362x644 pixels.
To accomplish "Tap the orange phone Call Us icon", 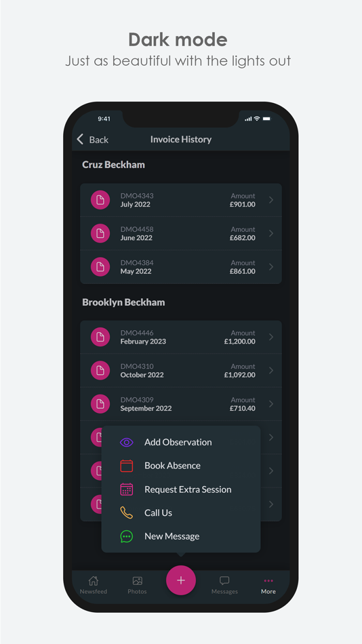I will pyautogui.click(x=127, y=512).
